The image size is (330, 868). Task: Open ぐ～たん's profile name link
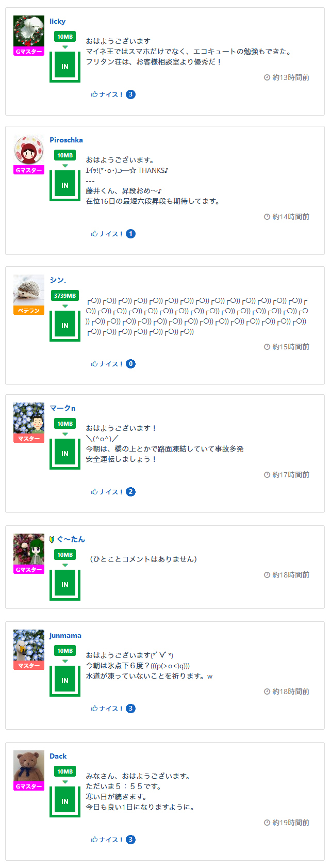pos(71,539)
